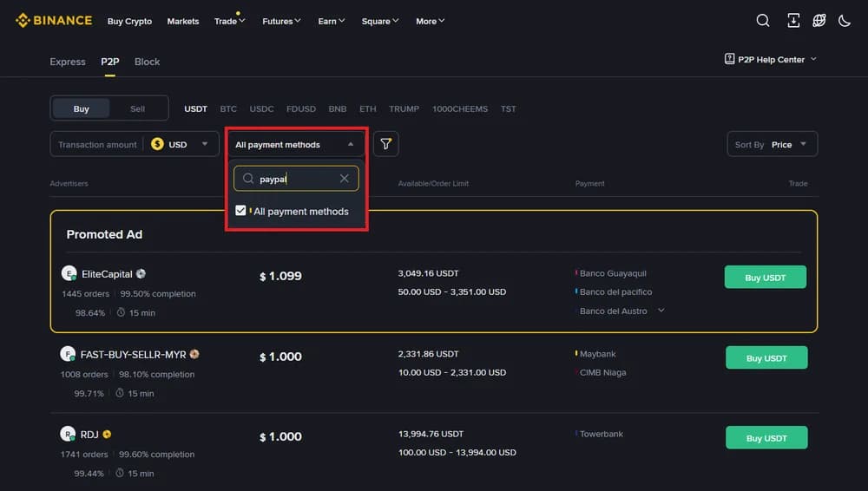
Task: Open the Square menu dropdown
Action: click(x=380, y=21)
